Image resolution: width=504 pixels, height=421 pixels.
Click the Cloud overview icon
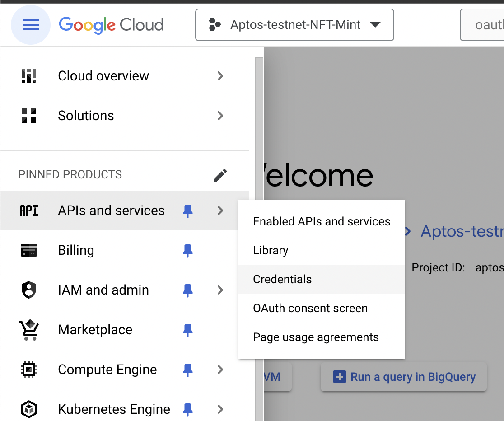pos(29,76)
